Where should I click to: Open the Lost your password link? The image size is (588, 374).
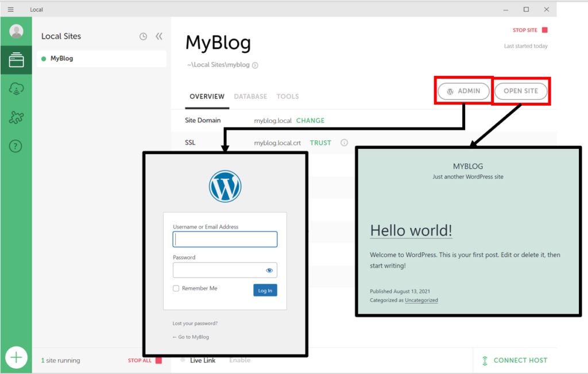click(195, 323)
